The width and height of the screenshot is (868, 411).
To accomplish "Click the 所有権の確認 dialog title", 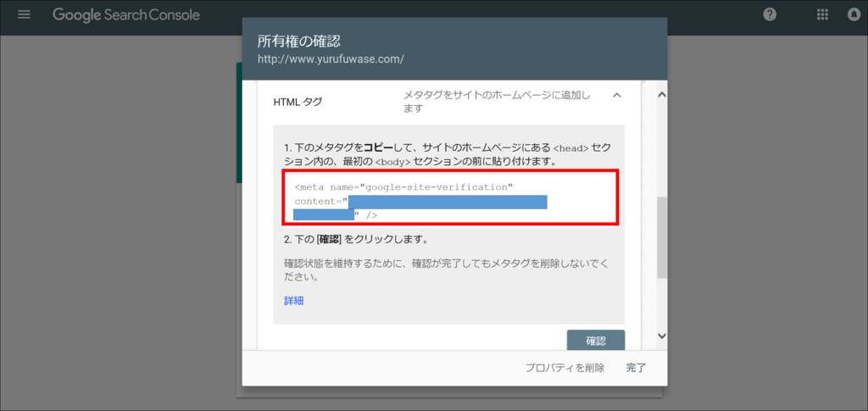I will (298, 41).
